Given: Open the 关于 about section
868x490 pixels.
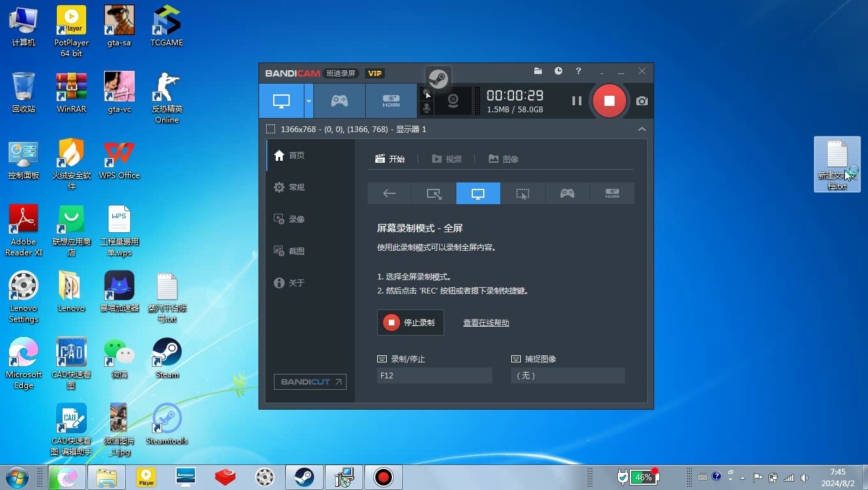Looking at the screenshot, I should (310, 283).
